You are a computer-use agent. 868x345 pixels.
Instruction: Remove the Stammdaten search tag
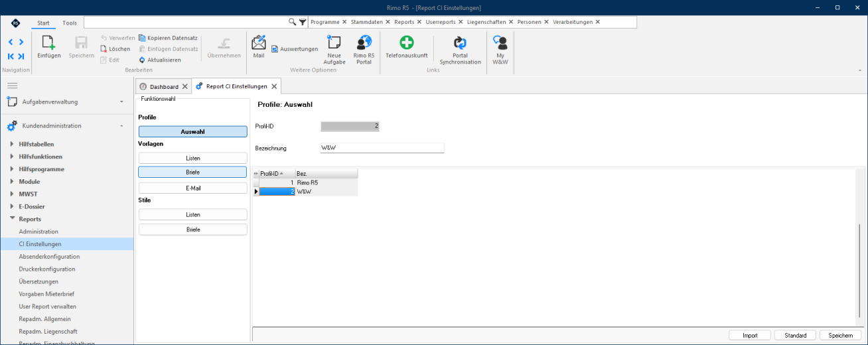(388, 22)
